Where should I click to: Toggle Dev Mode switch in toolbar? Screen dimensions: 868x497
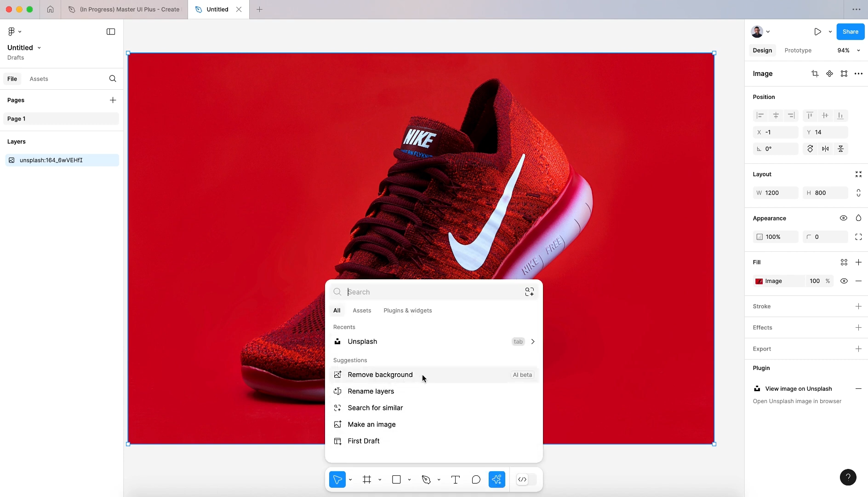pyautogui.click(x=526, y=480)
